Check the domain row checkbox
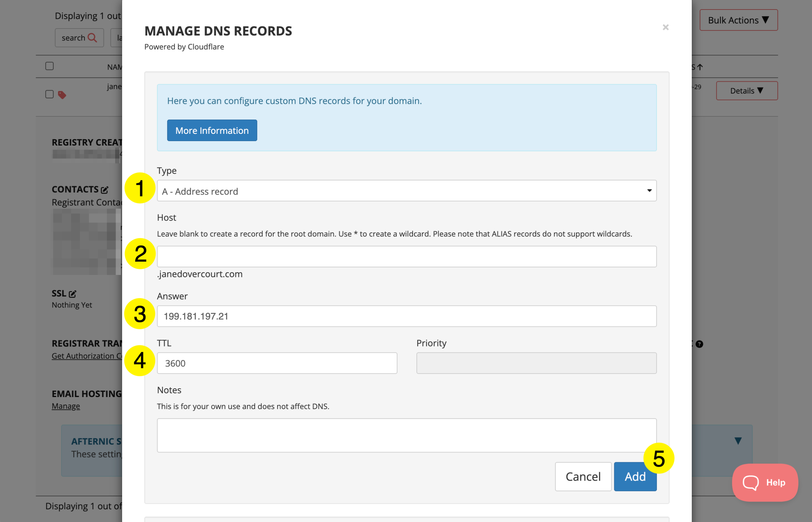This screenshot has height=522, width=812. pyautogui.click(x=49, y=94)
